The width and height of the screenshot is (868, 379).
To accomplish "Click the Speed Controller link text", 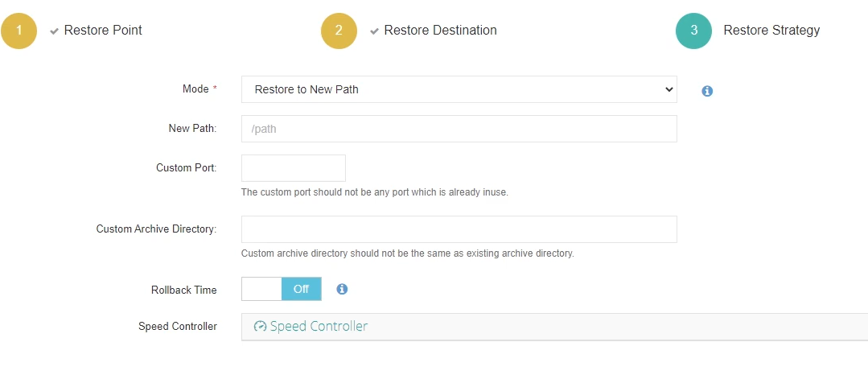I will point(319,327).
